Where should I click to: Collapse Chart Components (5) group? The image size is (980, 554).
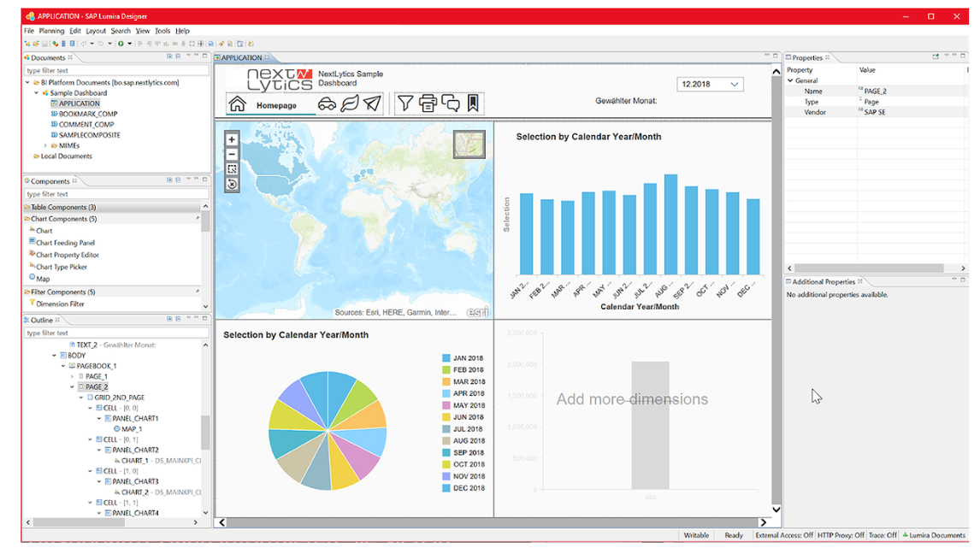coord(111,219)
